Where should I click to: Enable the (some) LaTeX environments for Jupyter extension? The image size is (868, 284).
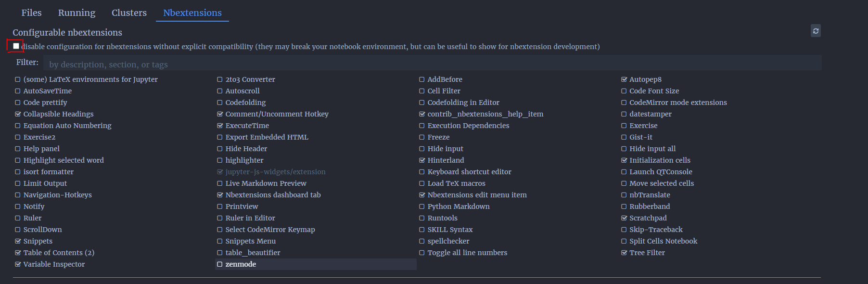(18, 79)
